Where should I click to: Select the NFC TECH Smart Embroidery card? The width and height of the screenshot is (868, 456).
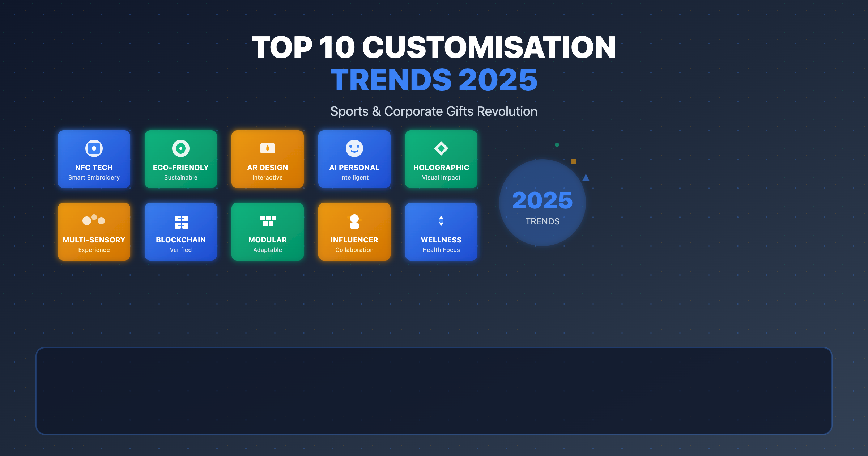click(x=94, y=159)
